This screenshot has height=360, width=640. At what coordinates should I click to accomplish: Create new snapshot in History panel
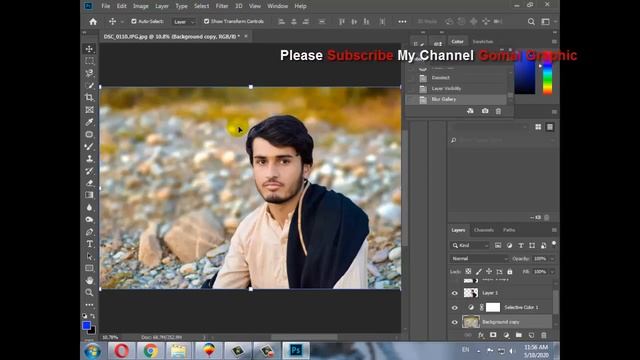click(x=485, y=111)
